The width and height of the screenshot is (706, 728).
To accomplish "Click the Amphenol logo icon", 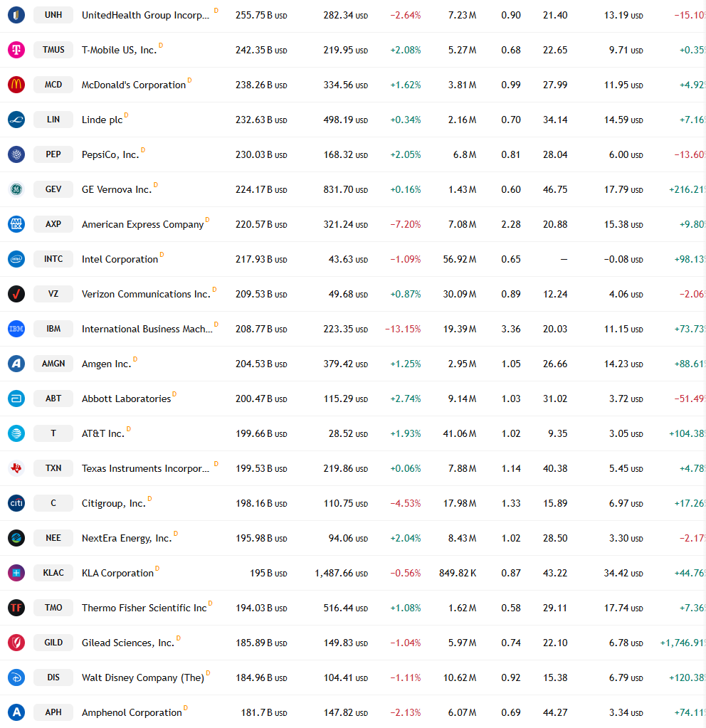I will pos(16,712).
